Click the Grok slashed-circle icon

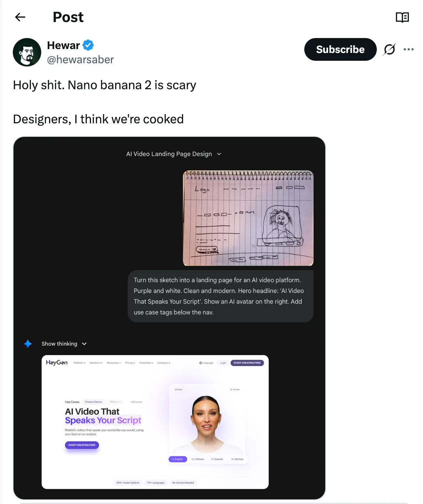389,49
